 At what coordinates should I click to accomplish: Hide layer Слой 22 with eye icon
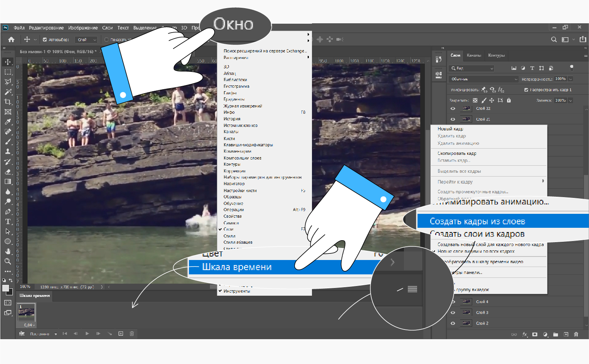(x=453, y=109)
